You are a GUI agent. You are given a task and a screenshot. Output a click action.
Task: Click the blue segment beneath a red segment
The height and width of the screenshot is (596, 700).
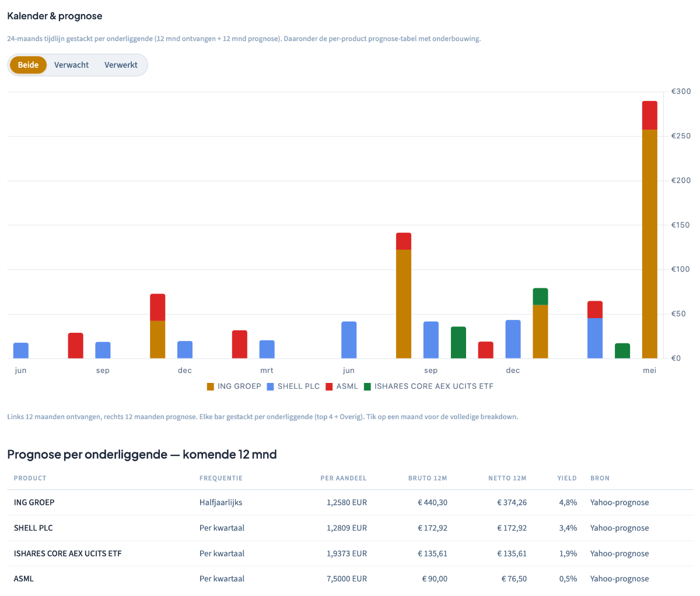(x=595, y=338)
